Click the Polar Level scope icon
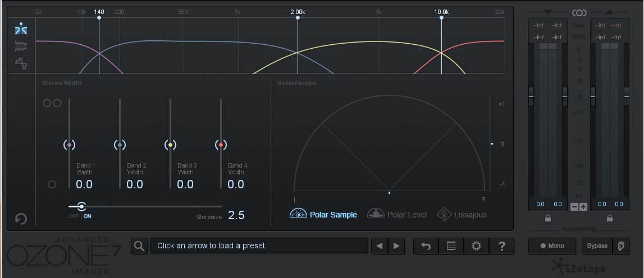Viewport: 644px width, 278px height. [x=376, y=213]
